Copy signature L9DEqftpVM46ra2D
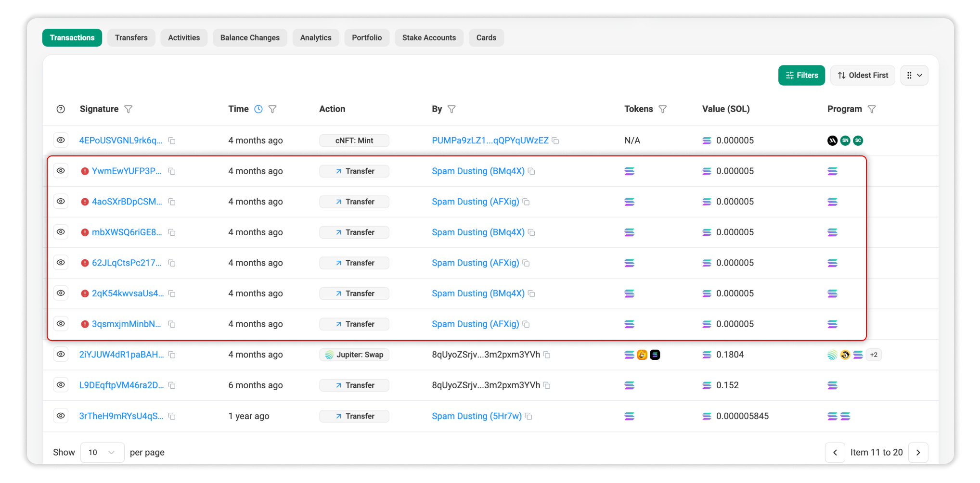The height and width of the screenshot is (483, 980). [x=172, y=385]
